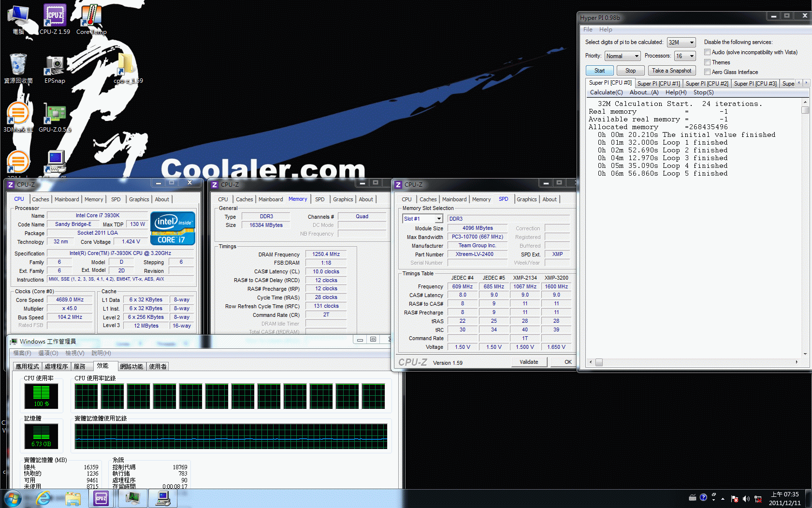Click the Task Manager title bar icon
This screenshot has width=812, height=508.
click(14, 342)
